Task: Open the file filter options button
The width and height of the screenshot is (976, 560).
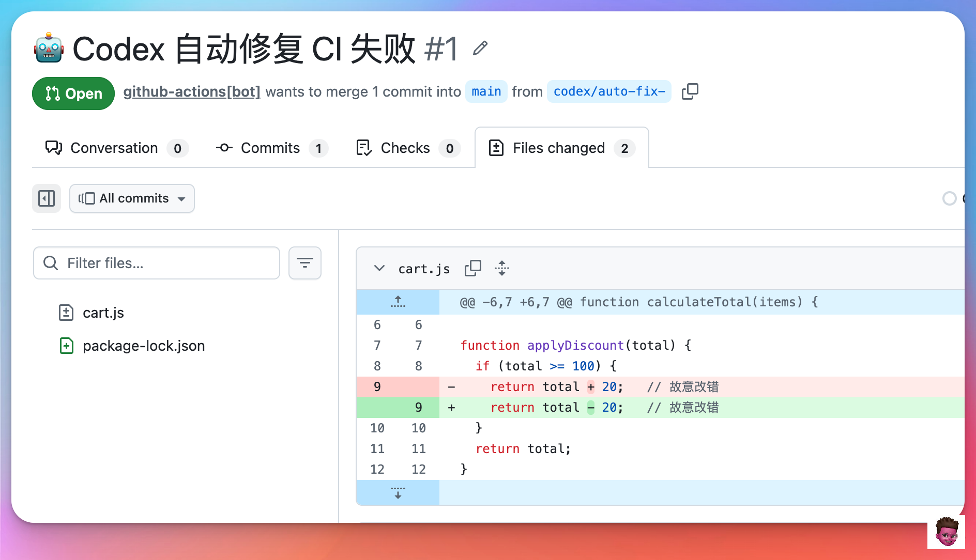Action: pyautogui.click(x=305, y=263)
